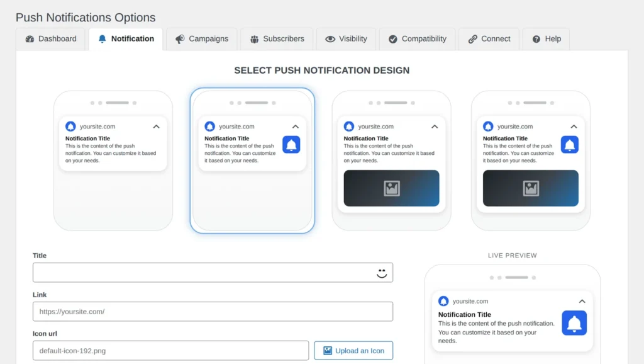This screenshot has height=364, width=644.
Task: Click the SELECT PUSH NOTIFICATION DESIGN heading
Action: 322,71
